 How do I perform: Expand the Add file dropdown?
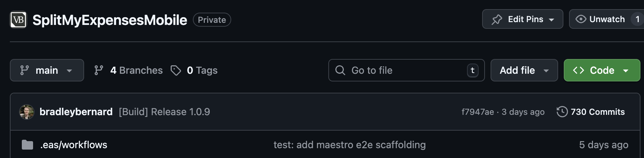point(524,70)
